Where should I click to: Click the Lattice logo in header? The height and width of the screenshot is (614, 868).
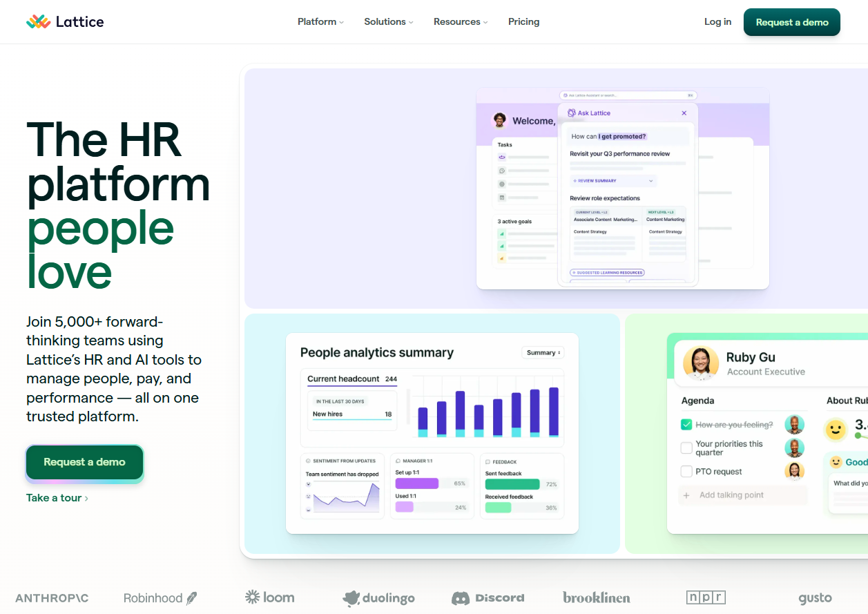coord(65,21)
